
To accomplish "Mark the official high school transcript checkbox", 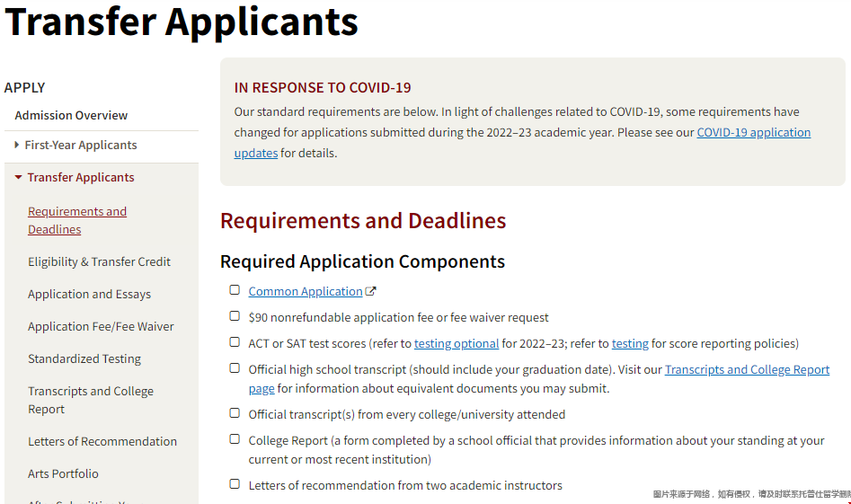I will click(235, 368).
